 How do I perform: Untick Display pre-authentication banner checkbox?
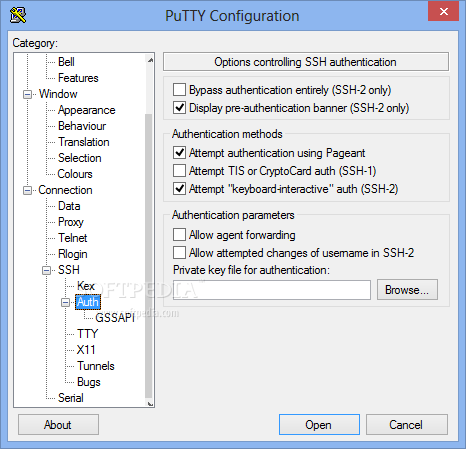pyautogui.click(x=179, y=108)
